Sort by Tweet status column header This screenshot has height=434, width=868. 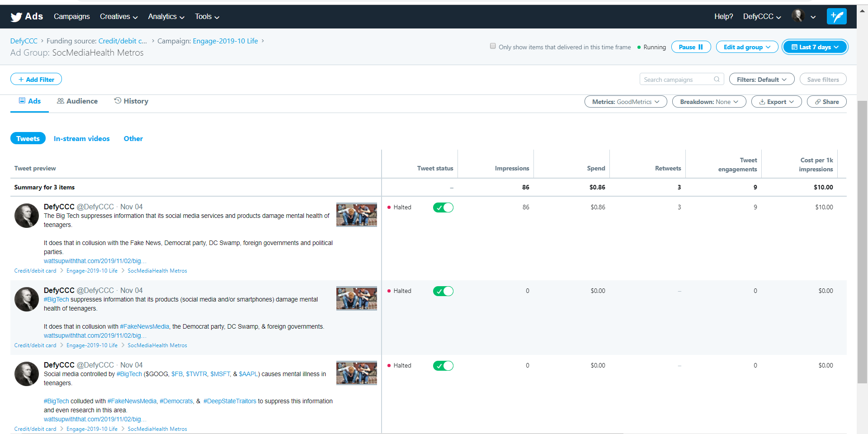click(435, 168)
